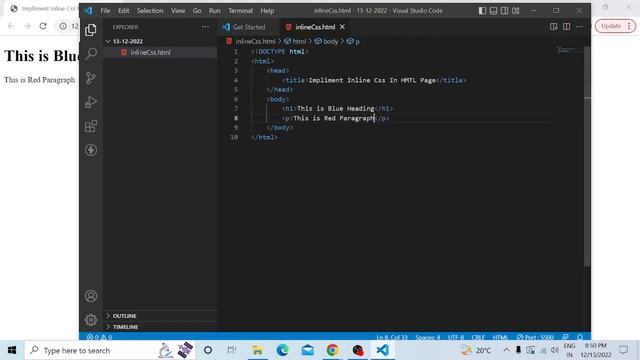Click the errors and warnings status indicator

[x=99, y=337]
